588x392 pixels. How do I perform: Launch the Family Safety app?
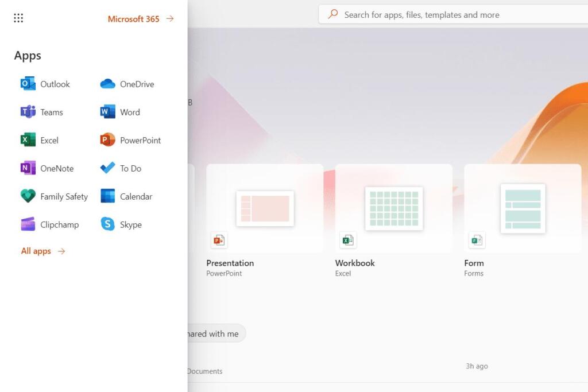click(54, 197)
